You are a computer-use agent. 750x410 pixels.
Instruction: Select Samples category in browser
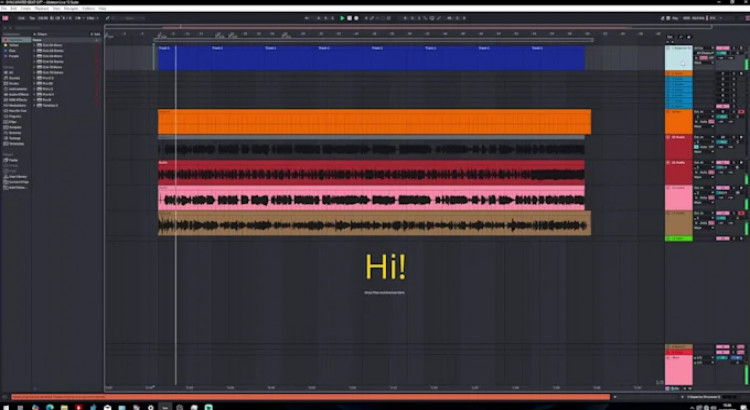click(x=14, y=128)
